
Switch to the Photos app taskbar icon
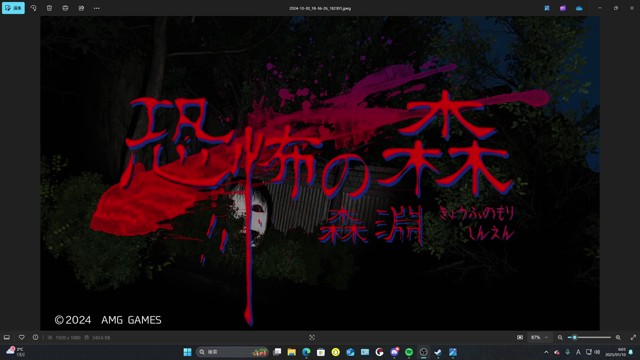(453, 352)
